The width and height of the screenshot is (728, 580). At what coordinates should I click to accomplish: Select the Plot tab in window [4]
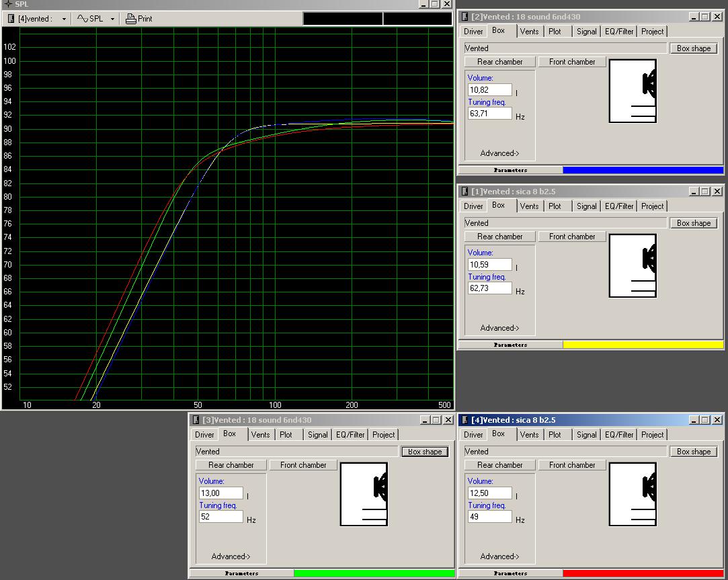pos(555,435)
